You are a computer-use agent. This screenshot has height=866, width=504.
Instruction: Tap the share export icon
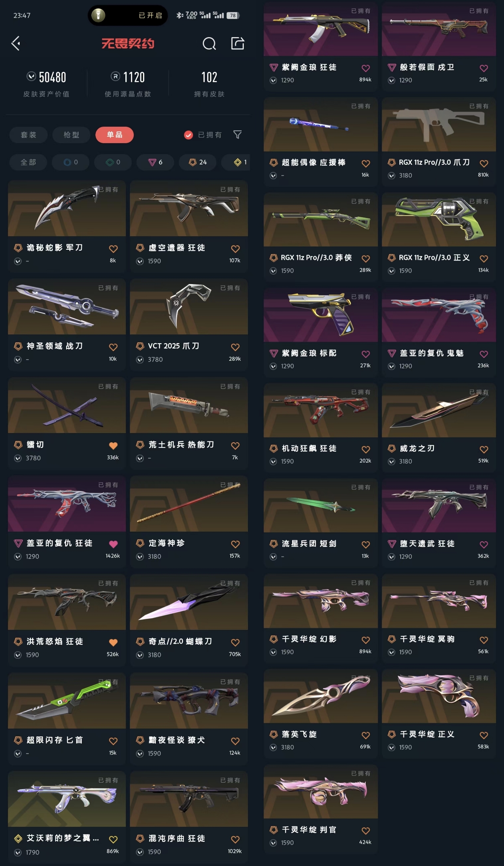click(x=238, y=43)
